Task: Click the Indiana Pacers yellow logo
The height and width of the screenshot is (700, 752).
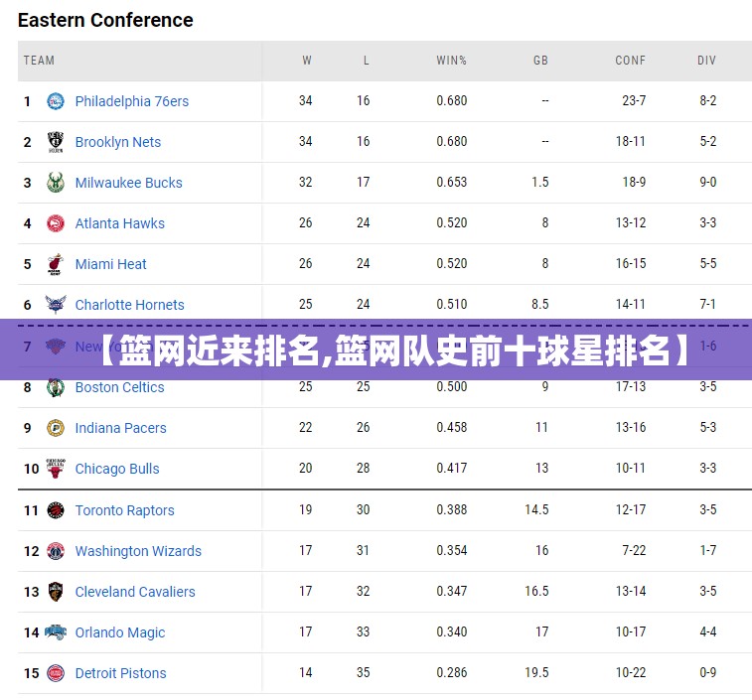Action: pos(56,428)
